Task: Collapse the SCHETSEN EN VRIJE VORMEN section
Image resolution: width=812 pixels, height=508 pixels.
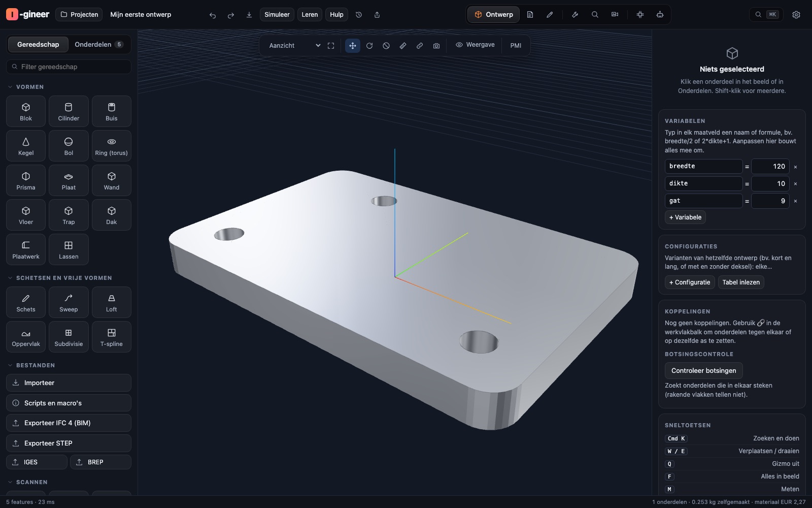Action: point(60,278)
